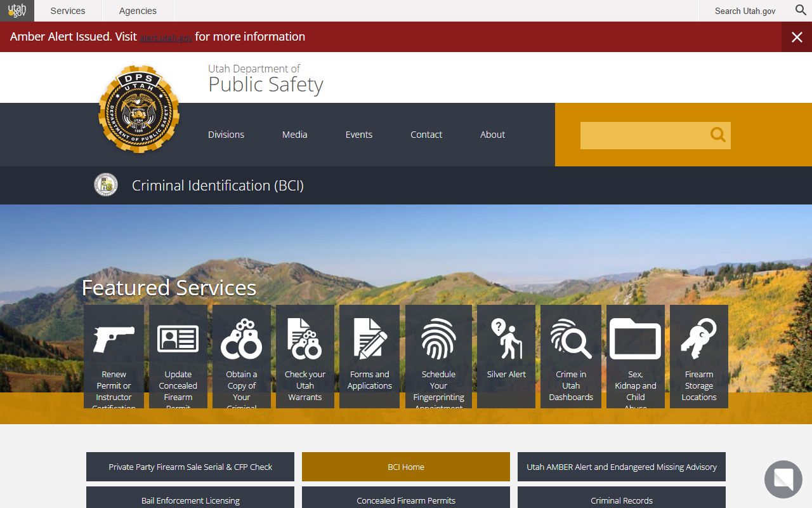Open the chat bubble widget
This screenshot has width=812, height=508.
click(x=783, y=479)
